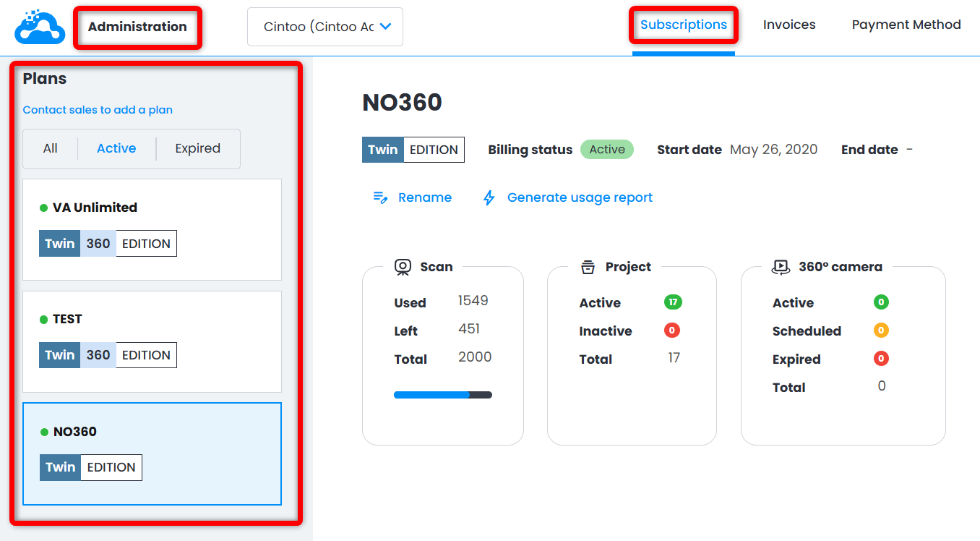The image size is (980, 541).
Task: Click the Twin 360 EDITION badge on VA Unlimited
Action: [108, 244]
